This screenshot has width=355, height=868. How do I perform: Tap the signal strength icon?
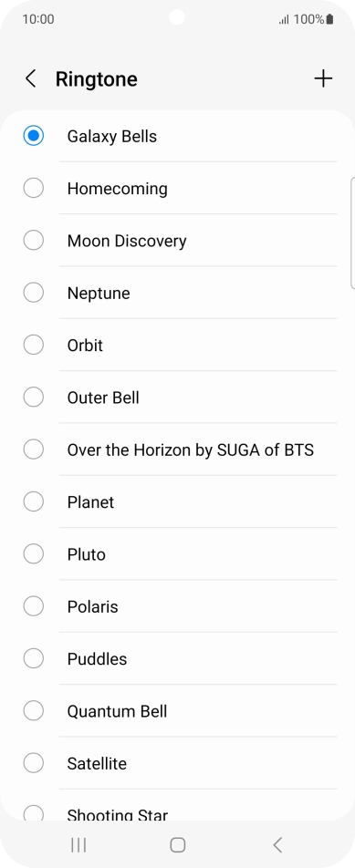[x=284, y=20]
